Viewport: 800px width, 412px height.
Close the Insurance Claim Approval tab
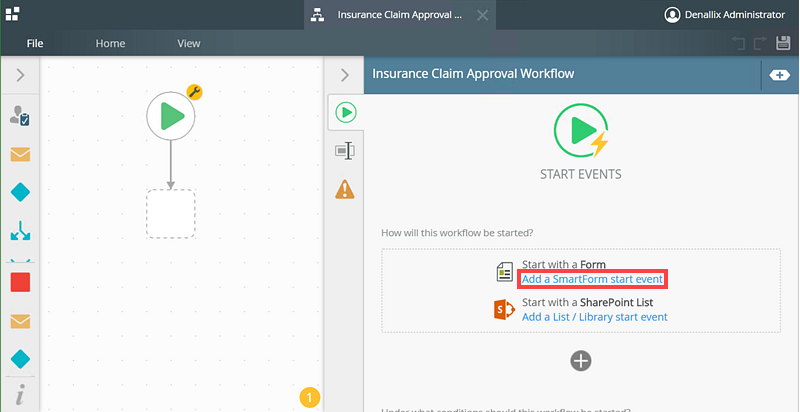tap(482, 15)
